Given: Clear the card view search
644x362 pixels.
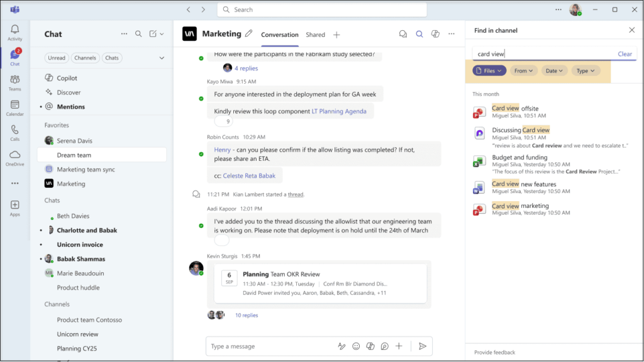Looking at the screenshot, I should (625, 54).
